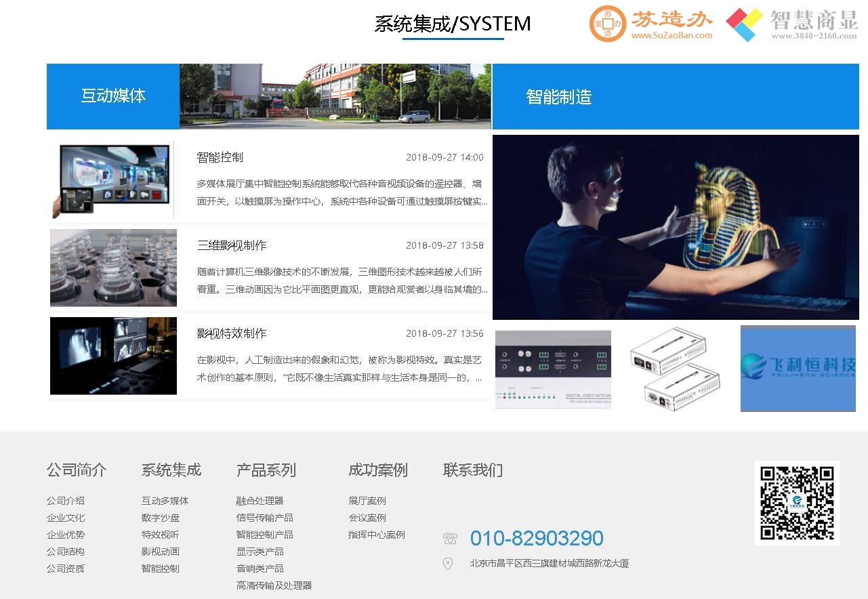Click the address 北京市昌平区西三旗建材城西路新龙大厦
Viewport: 868px width, 599px height.
pos(550,563)
